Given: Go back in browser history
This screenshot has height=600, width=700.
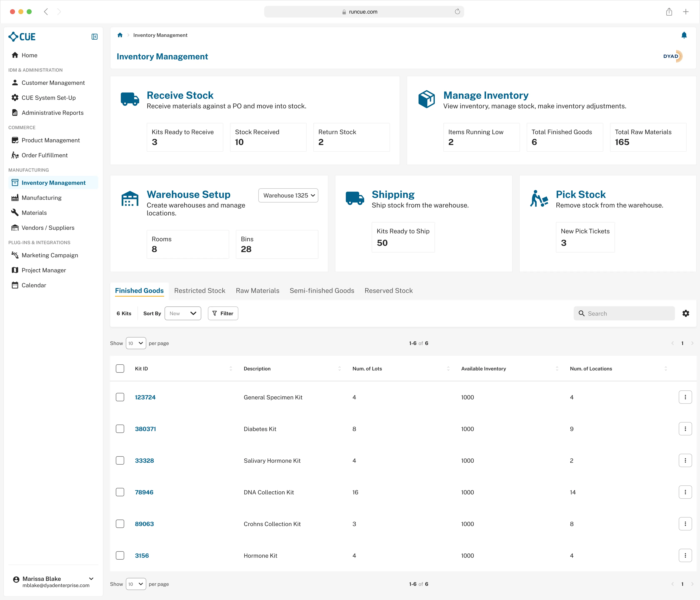Looking at the screenshot, I should [46, 12].
